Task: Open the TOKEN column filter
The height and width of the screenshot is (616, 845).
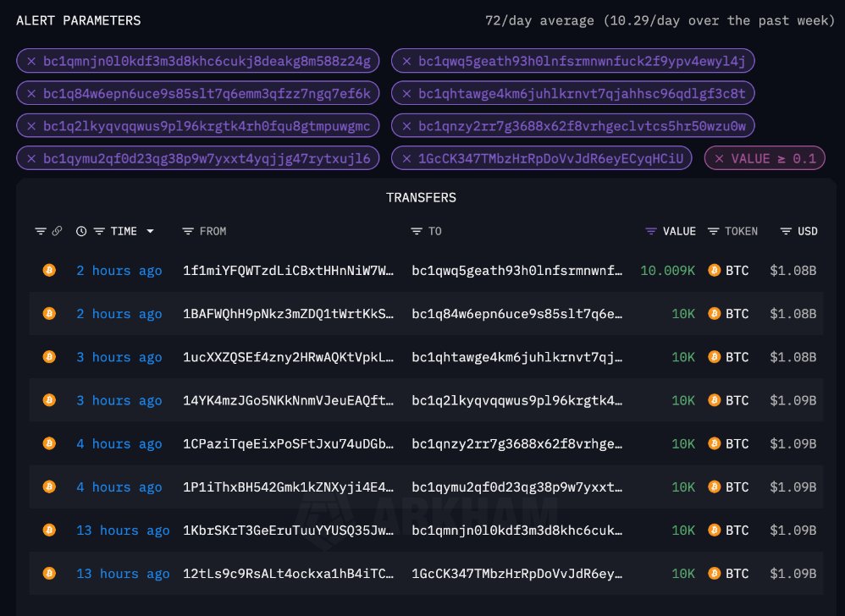Action: tap(713, 231)
